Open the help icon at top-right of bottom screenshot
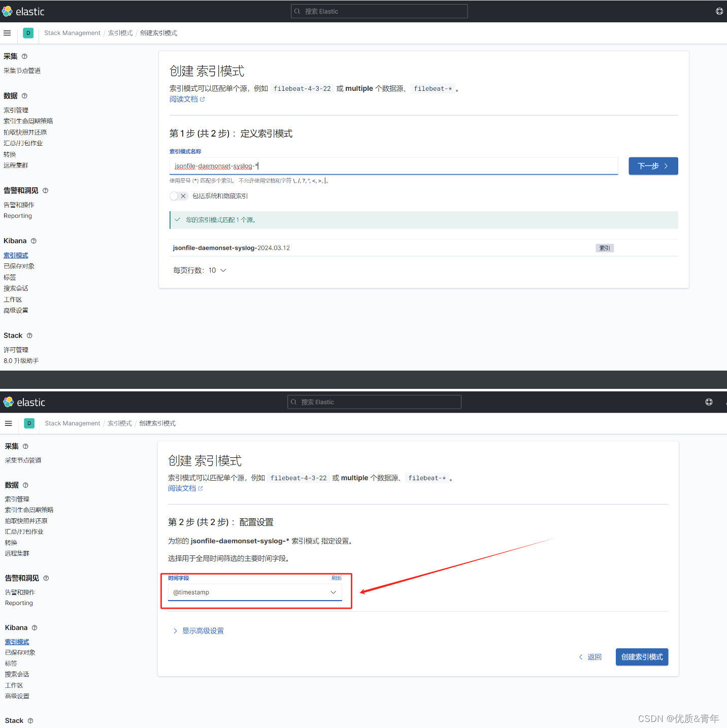Screen dimensions: 727x728 point(709,402)
